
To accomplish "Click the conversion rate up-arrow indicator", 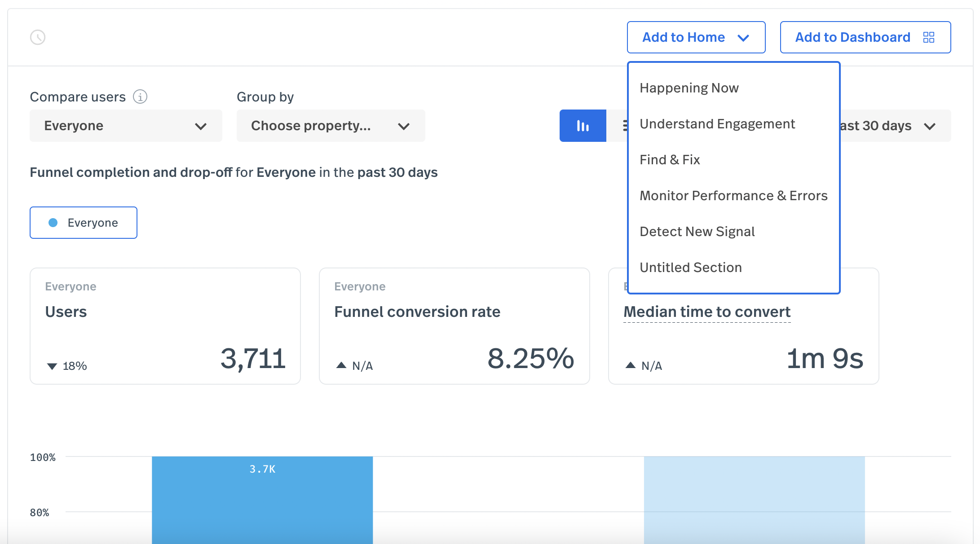I will pos(341,365).
